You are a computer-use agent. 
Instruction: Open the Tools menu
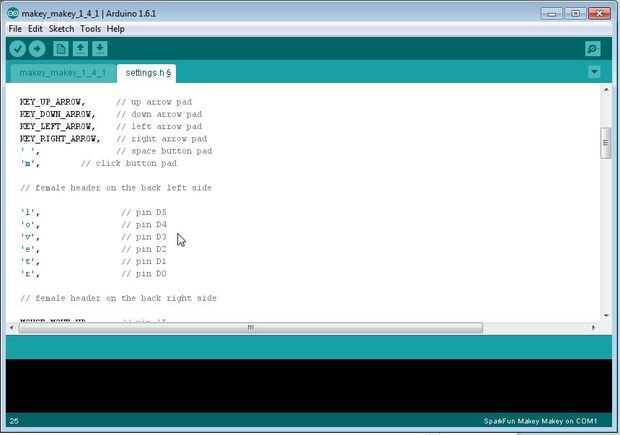click(91, 29)
